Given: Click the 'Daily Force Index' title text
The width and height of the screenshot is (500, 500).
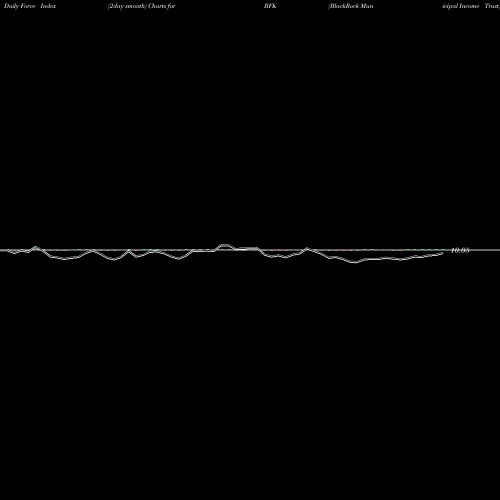Looking at the screenshot, I should click(30, 6).
